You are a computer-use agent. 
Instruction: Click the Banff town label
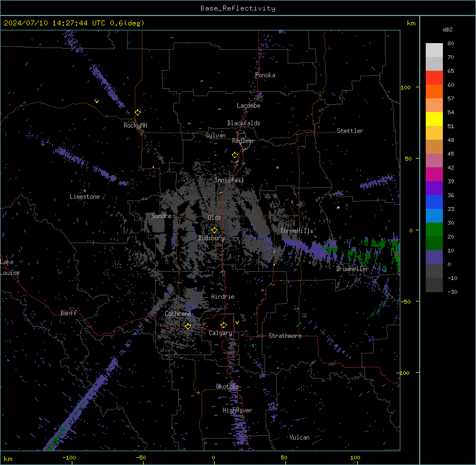tap(68, 313)
